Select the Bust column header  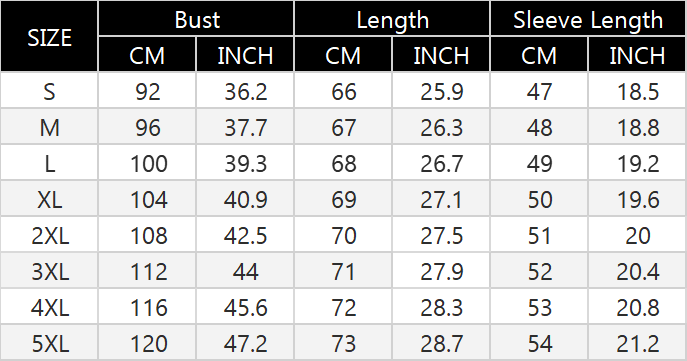click(196, 18)
